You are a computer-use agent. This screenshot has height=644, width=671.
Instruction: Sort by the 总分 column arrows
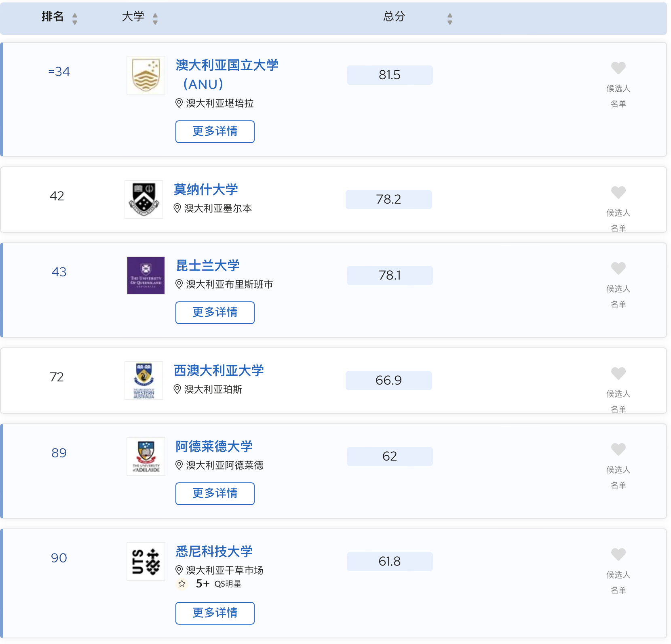click(450, 19)
